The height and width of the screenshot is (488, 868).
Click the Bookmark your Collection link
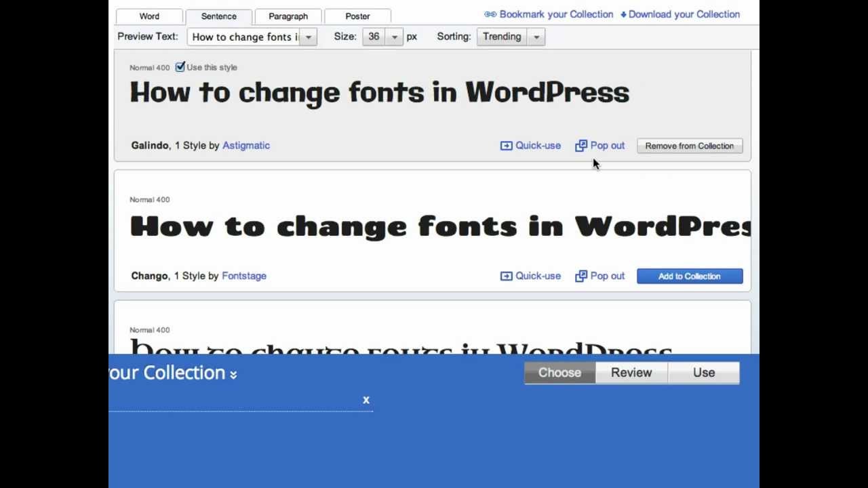point(556,14)
